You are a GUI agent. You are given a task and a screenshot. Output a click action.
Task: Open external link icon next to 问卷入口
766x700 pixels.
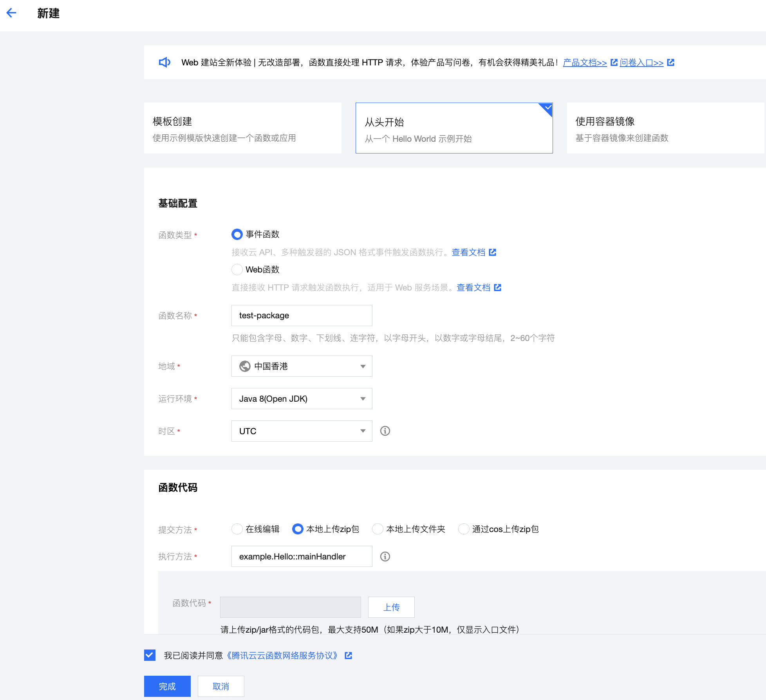670,62
